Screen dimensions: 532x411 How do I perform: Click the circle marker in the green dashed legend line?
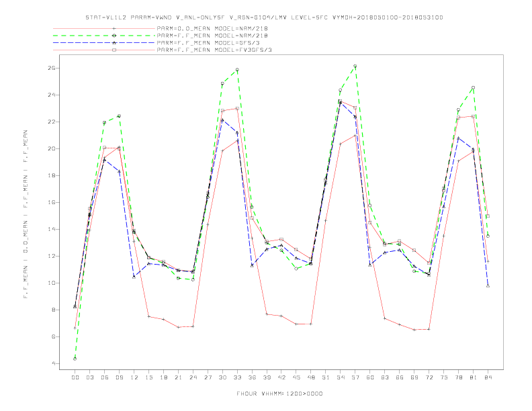114,36
